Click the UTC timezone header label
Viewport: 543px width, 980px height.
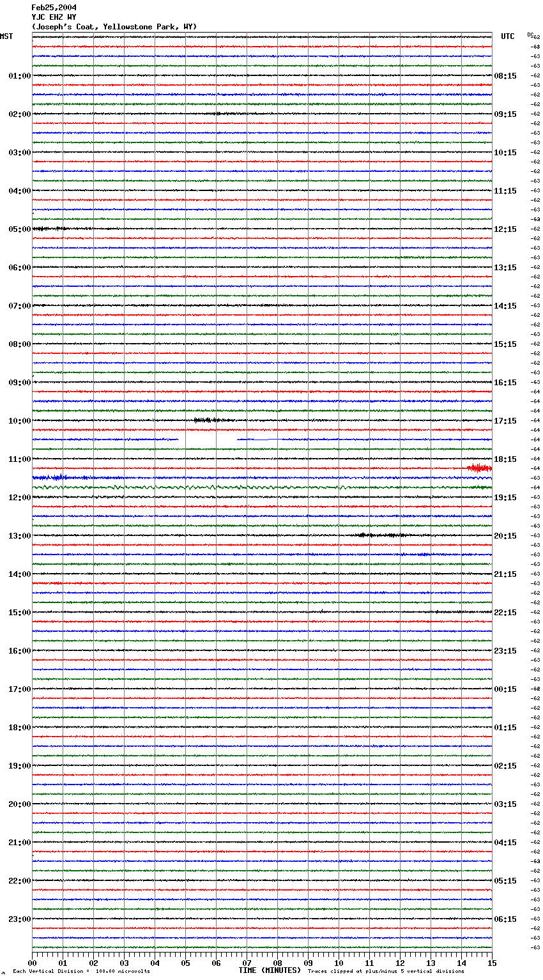pyautogui.click(x=508, y=36)
